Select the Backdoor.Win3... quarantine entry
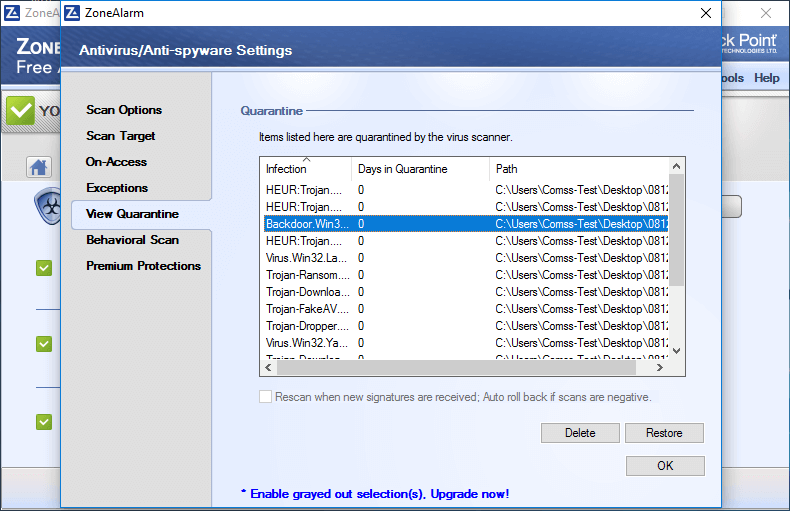Image resolution: width=790 pixels, height=511 pixels. pyautogui.click(x=465, y=224)
